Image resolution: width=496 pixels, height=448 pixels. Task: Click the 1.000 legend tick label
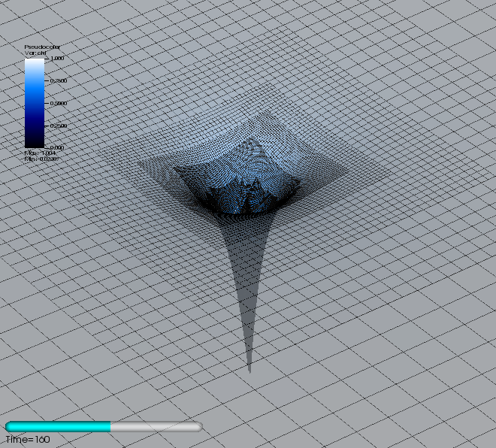click(57, 58)
